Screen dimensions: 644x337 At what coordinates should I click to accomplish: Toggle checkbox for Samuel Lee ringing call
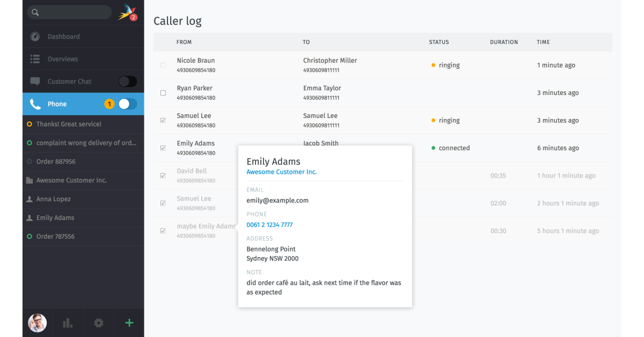coord(163,121)
